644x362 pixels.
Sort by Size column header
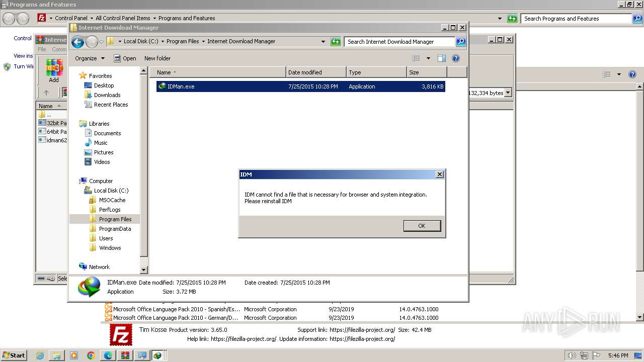(x=427, y=72)
